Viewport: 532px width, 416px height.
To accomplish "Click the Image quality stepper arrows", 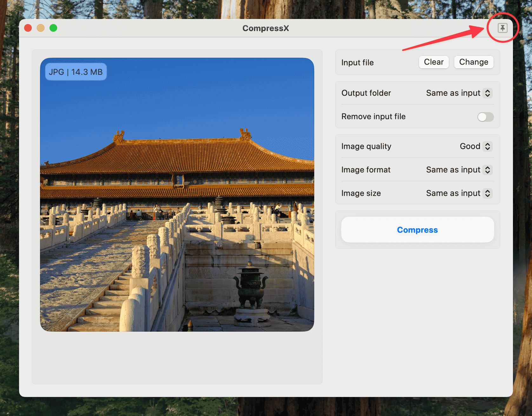I will click(487, 146).
